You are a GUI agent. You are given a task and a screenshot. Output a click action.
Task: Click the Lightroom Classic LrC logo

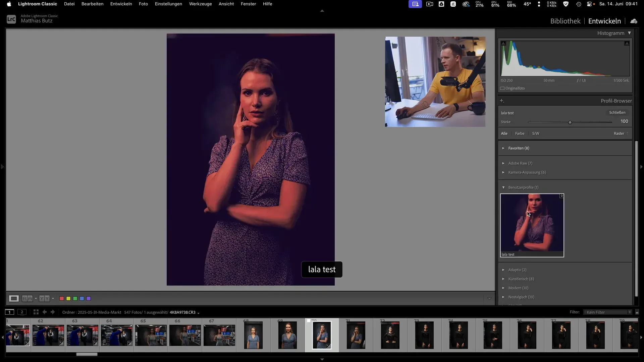pos(11,19)
